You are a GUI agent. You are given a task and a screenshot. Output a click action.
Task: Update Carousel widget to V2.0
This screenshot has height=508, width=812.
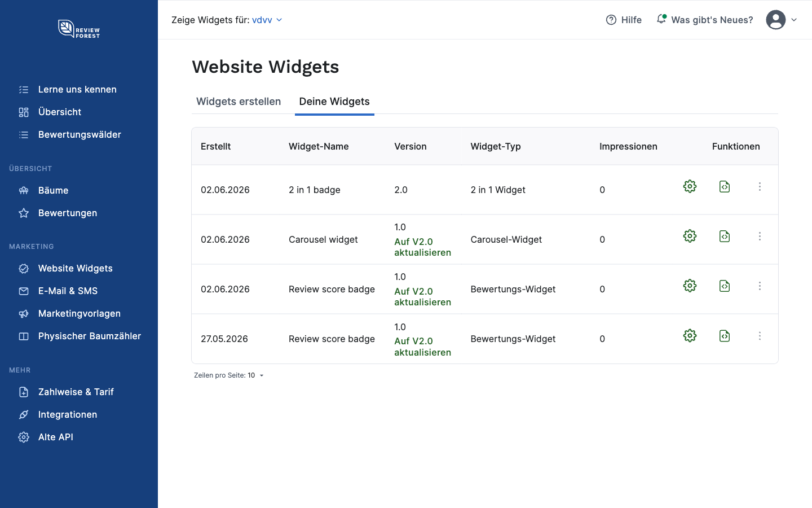point(422,247)
